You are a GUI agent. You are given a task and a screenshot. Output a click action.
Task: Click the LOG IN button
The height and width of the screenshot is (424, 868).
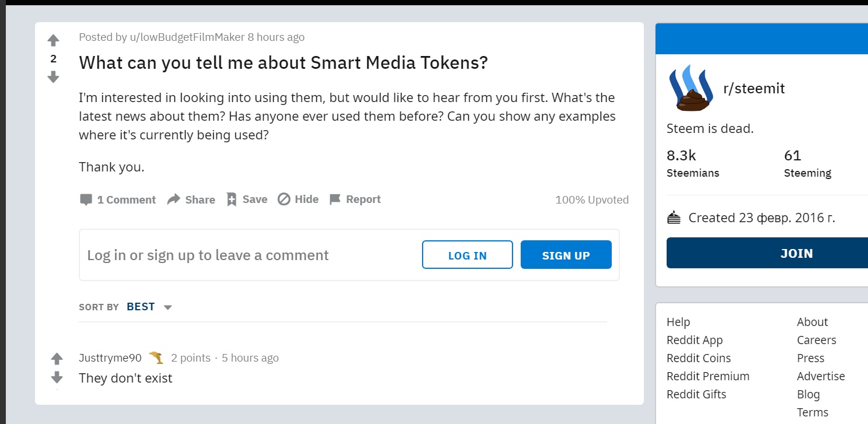tap(467, 255)
